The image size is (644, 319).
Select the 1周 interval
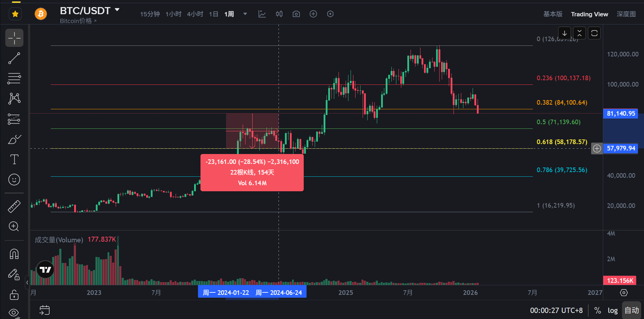[229, 14]
